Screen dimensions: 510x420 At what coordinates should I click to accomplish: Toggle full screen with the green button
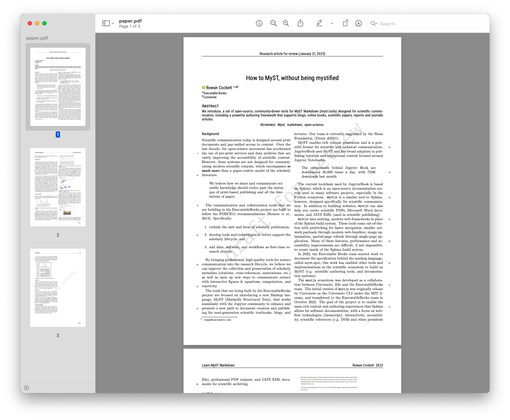tap(44, 23)
